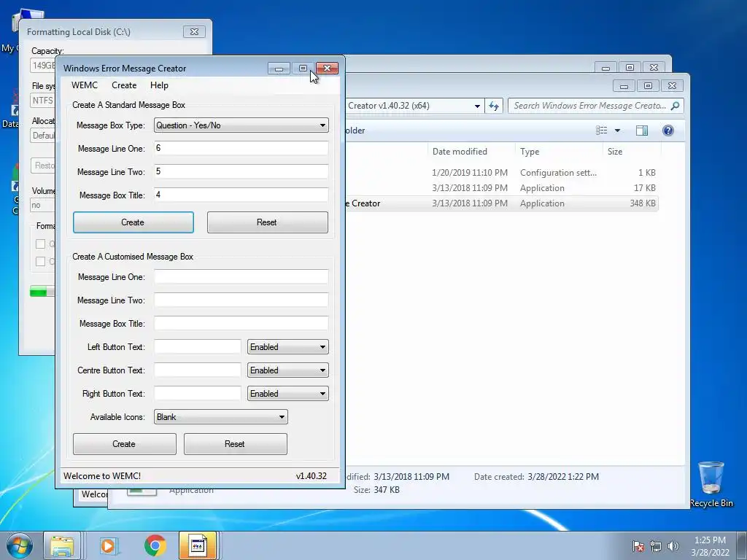Click customised Message Box Title field

pos(241,323)
